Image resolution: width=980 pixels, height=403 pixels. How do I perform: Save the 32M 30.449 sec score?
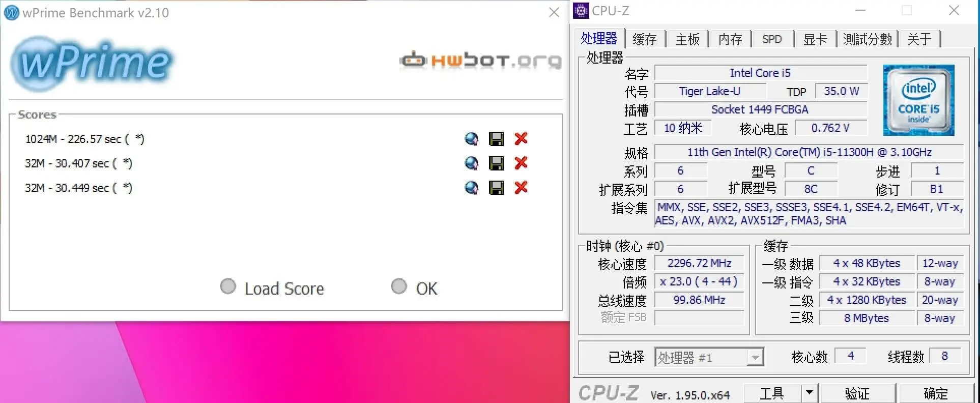click(x=496, y=188)
